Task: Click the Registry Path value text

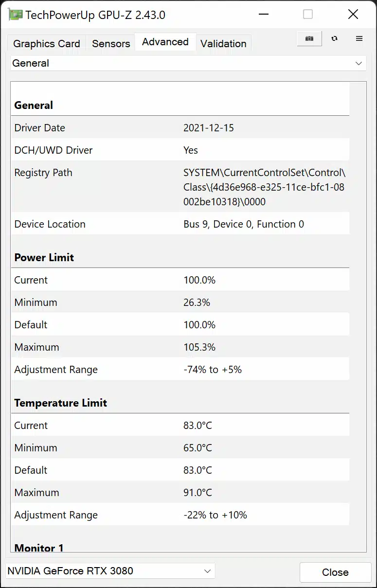Action: (265, 187)
